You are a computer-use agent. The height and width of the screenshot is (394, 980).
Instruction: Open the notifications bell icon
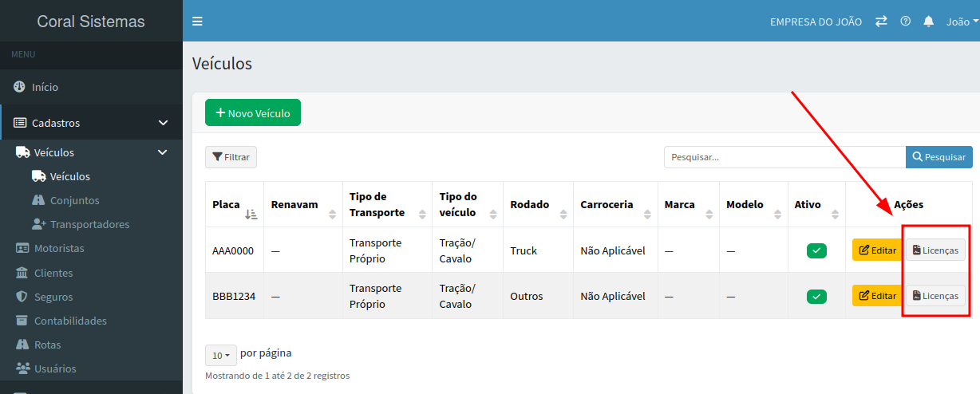coord(928,22)
